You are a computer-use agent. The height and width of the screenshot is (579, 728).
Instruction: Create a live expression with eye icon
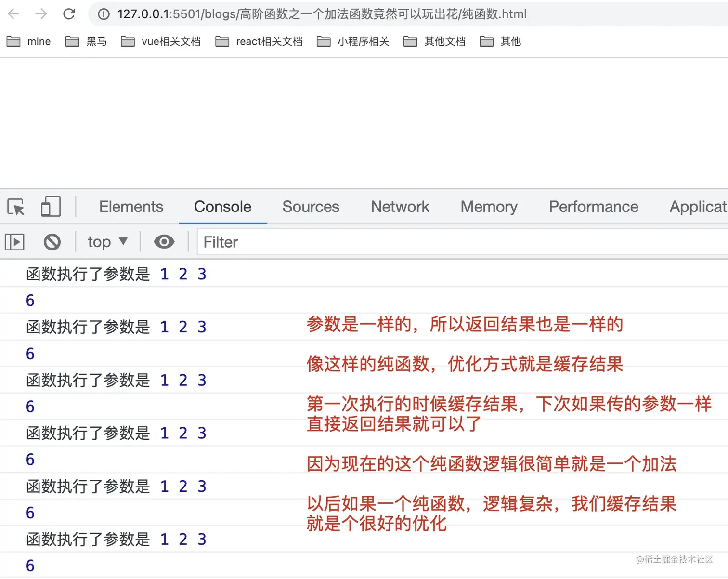[164, 242]
